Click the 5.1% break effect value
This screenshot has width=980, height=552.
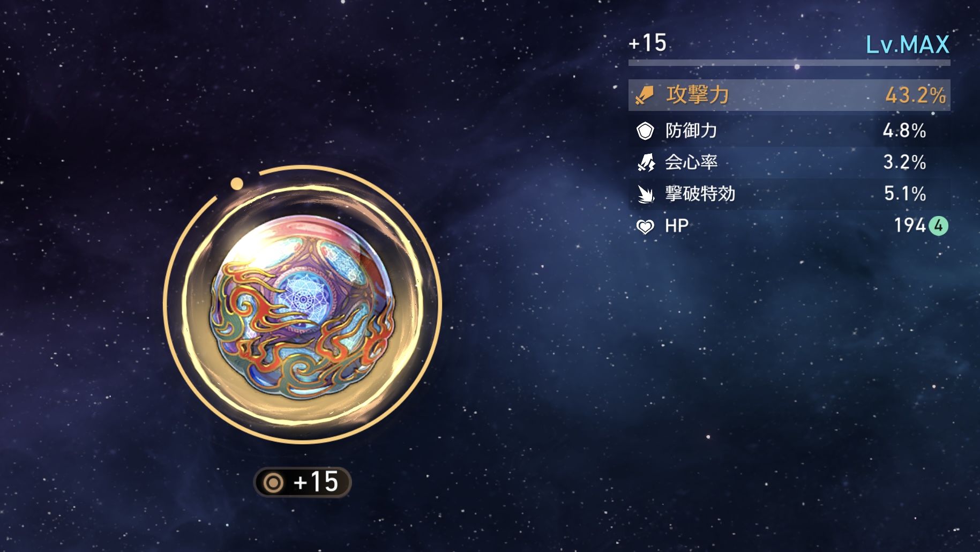coord(905,193)
